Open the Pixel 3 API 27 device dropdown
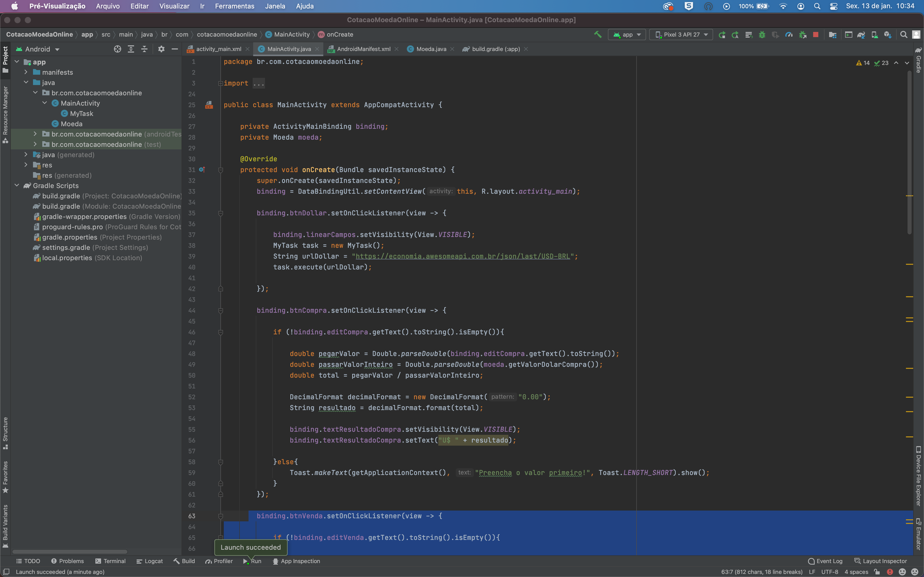Viewport: 924px width, 577px height. 681,35
